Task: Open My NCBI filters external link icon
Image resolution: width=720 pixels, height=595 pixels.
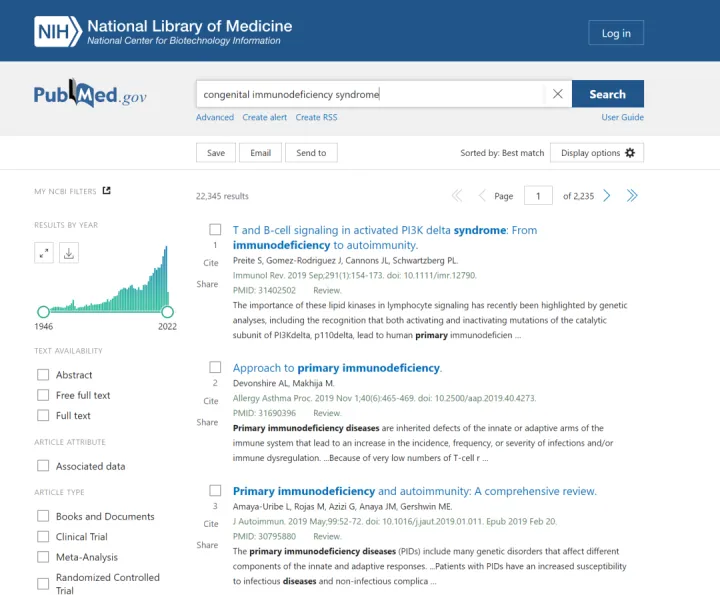Action: [x=107, y=191]
